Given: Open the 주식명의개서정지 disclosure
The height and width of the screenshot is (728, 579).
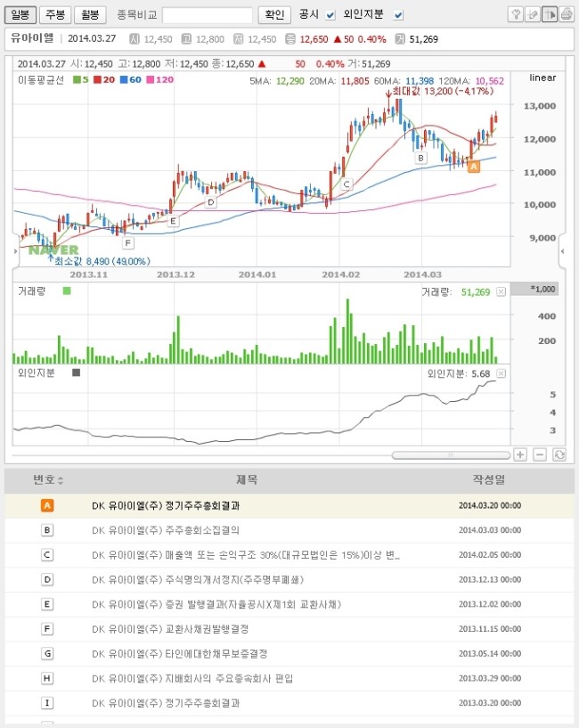Looking at the screenshot, I should click(x=198, y=579).
